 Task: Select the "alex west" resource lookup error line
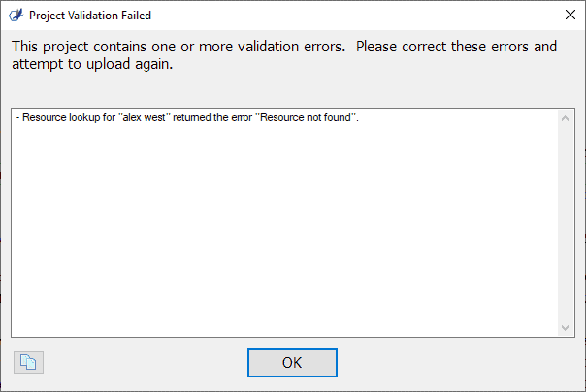(x=187, y=117)
